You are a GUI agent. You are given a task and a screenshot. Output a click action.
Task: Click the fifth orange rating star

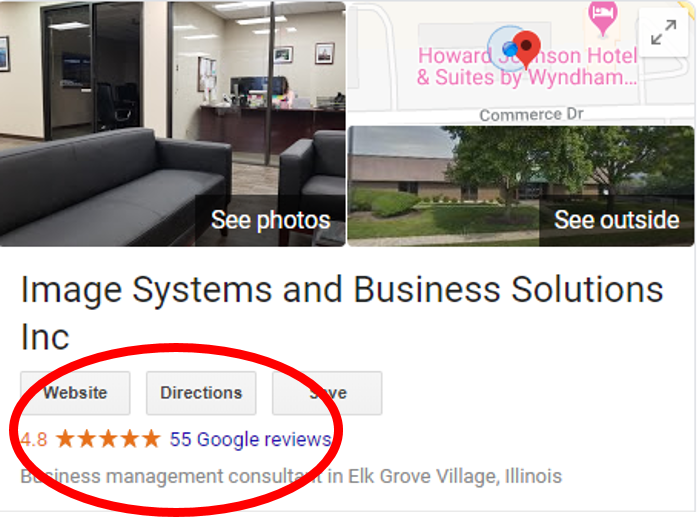click(151, 439)
